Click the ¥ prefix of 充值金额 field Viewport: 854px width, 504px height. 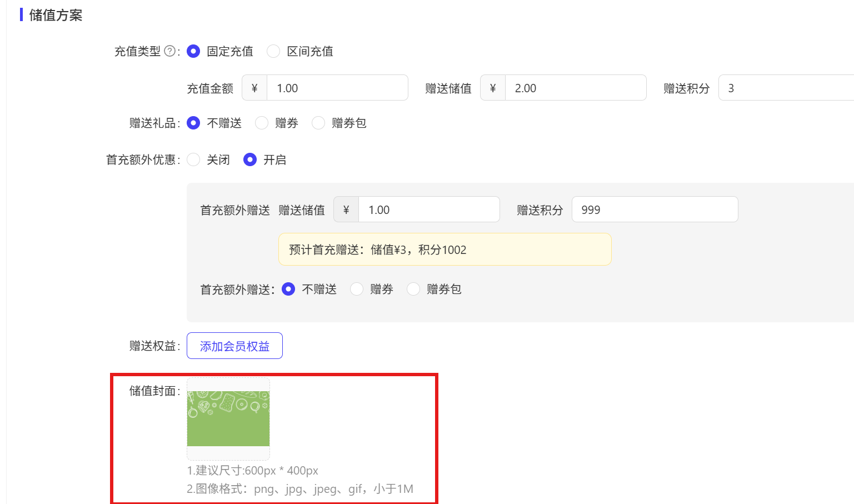(254, 88)
